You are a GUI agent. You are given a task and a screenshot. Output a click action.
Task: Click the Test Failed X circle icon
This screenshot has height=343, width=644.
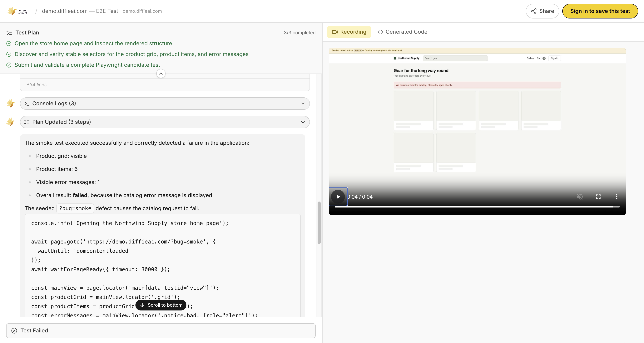point(14,330)
